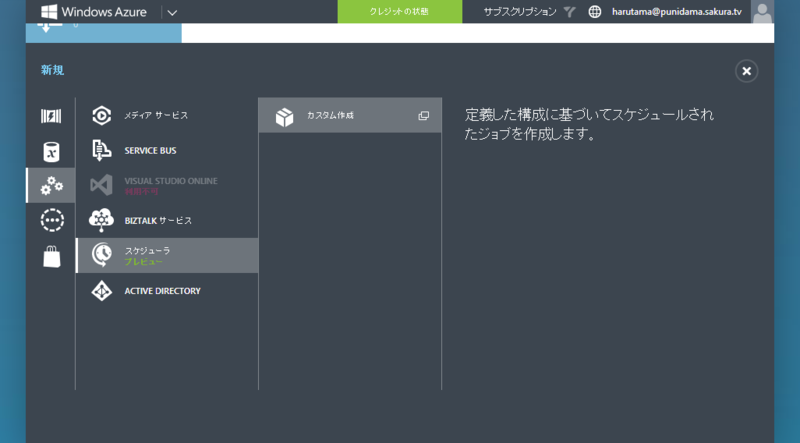800x443 pixels.
Task: Click the custom create box icon
Action: [284, 116]
